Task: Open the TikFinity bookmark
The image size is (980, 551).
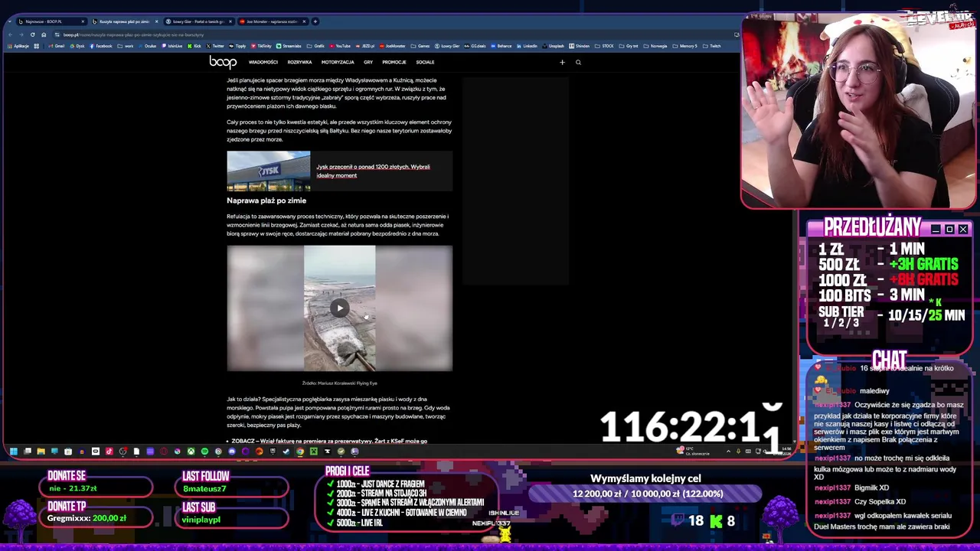Action: (261, 46)
